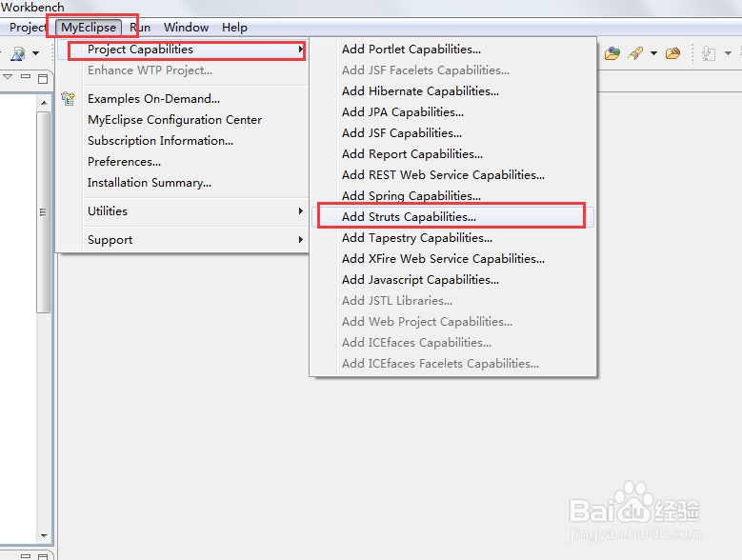This screenshot has height=560, width=742.
Task: Click the Open Type folder icon
Action: pyautogui.click(x=612, y=53)
